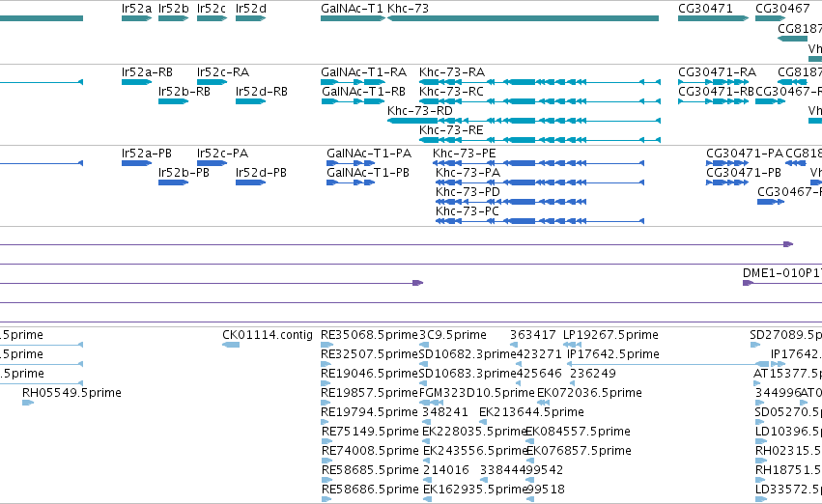Select the Khc-73-PA protein feature
The image size is (822, 504).
tap(540, 182)
